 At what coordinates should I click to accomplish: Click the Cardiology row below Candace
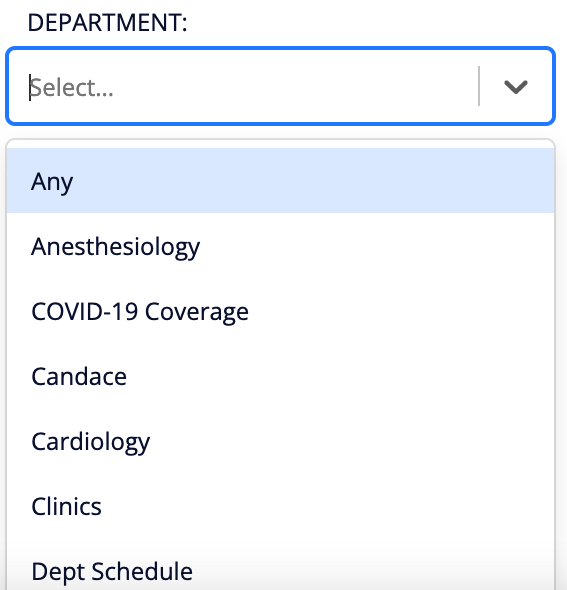(x=280, y=441)
